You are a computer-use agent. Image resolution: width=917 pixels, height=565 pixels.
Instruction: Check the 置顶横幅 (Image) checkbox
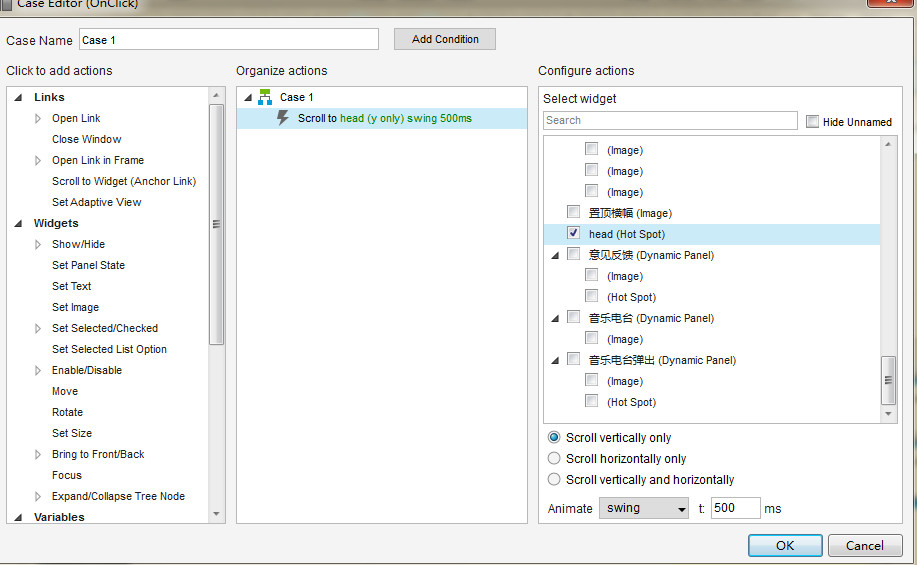[x=573, y=212]
